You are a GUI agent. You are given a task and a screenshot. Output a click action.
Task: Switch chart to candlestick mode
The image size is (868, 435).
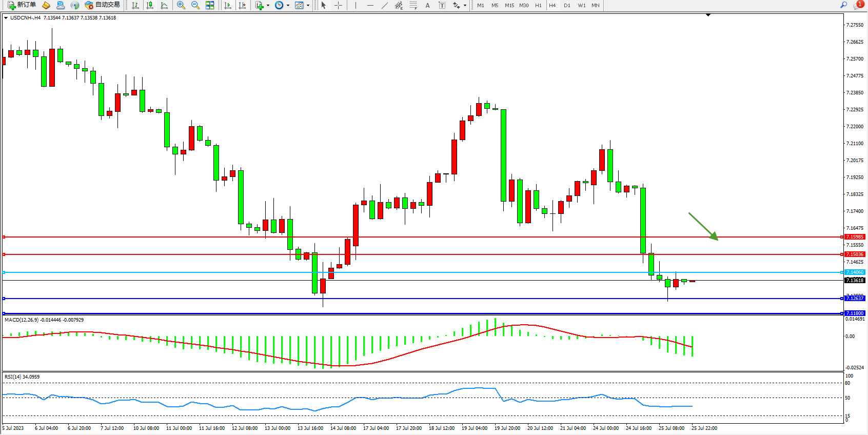(x=150, y=5)
